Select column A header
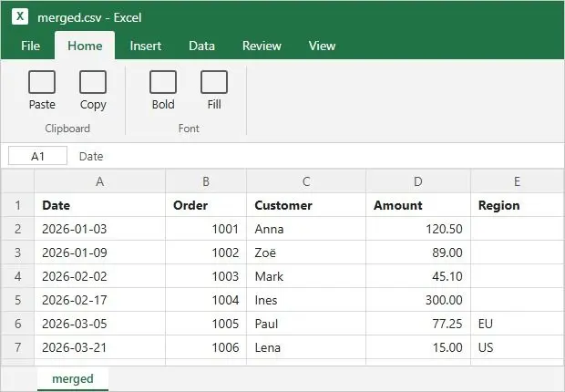The width and height of the screenshot is (565, 392). tap(100, 181)
